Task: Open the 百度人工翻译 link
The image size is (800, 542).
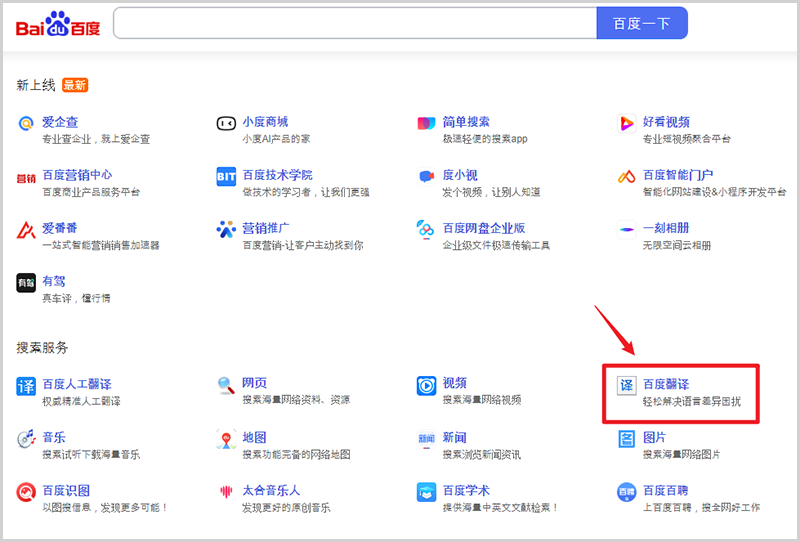Action: click(x=77, y=384)
